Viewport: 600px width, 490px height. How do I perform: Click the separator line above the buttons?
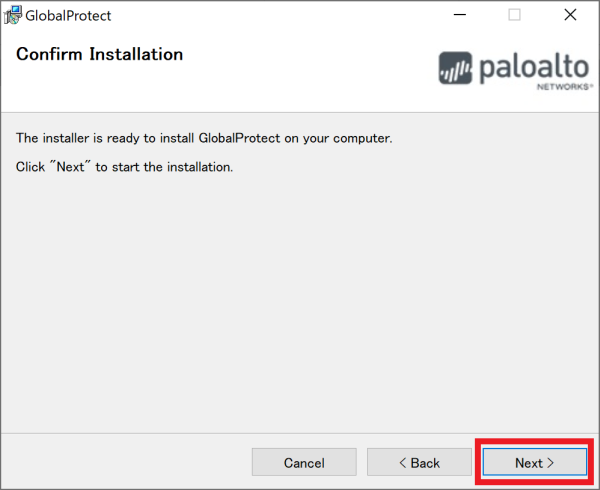coord(300,434)
